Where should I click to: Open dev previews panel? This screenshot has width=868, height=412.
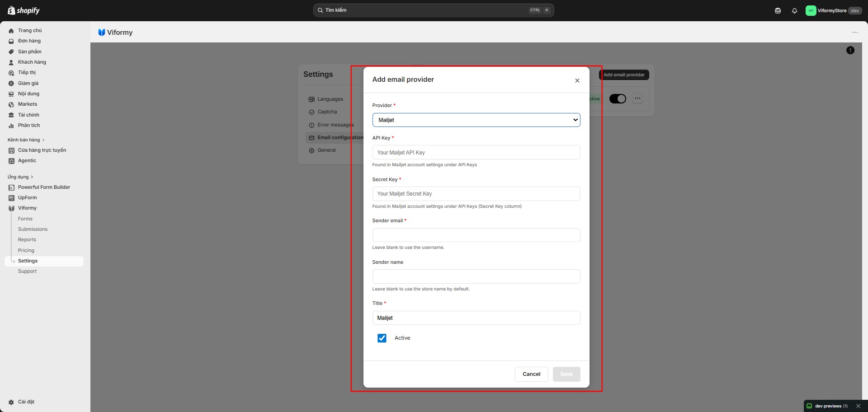coord(827,406)
